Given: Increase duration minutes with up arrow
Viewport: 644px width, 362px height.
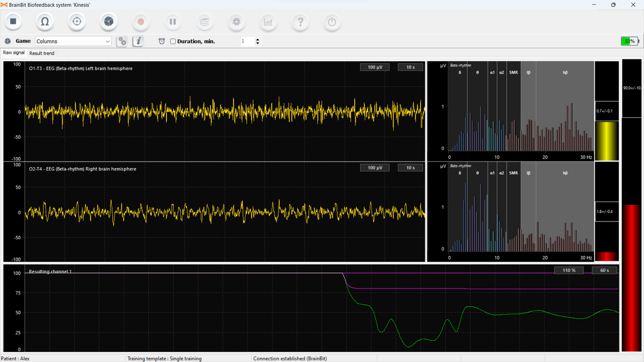Looking at the screenshot, I should pos(258,39).
